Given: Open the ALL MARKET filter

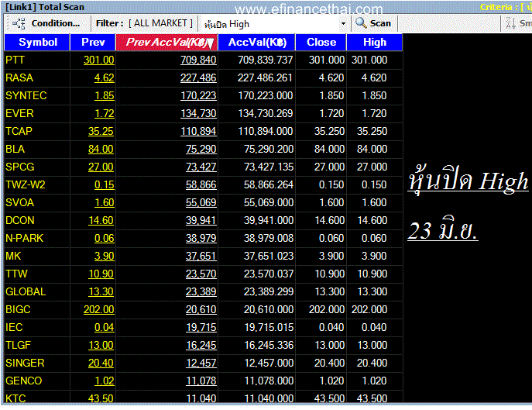Looking at the screenshot, I should tap(160, 23).
